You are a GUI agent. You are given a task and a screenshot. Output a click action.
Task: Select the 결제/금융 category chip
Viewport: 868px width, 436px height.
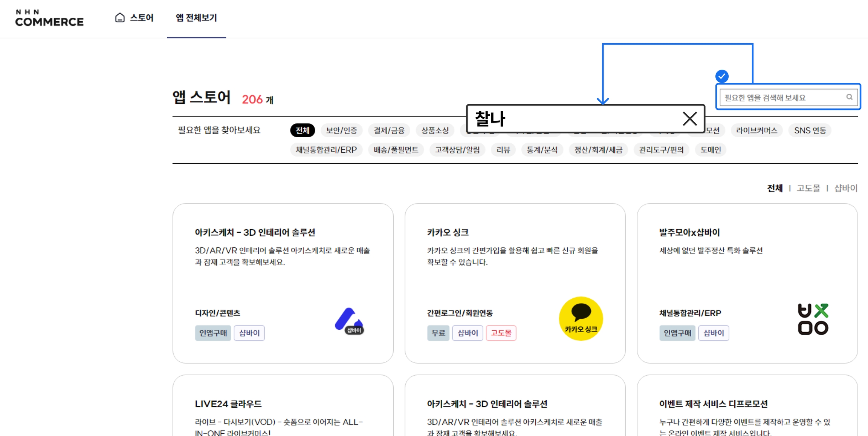click(x=389, y=130)
